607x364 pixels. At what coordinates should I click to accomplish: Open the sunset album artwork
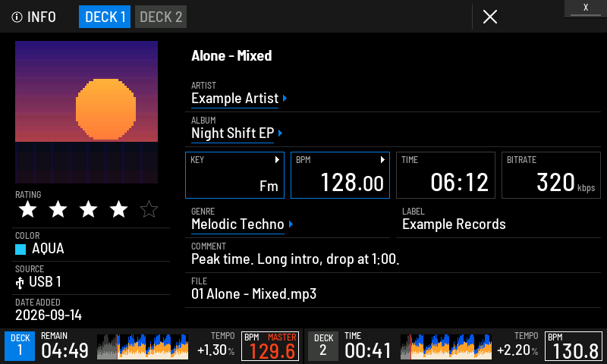coord(86,112)
